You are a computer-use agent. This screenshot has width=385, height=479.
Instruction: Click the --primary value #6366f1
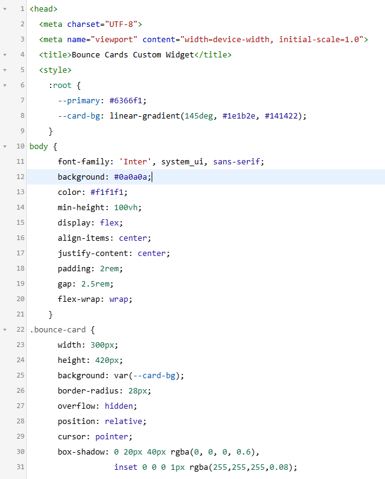click(x=126, y=101)
